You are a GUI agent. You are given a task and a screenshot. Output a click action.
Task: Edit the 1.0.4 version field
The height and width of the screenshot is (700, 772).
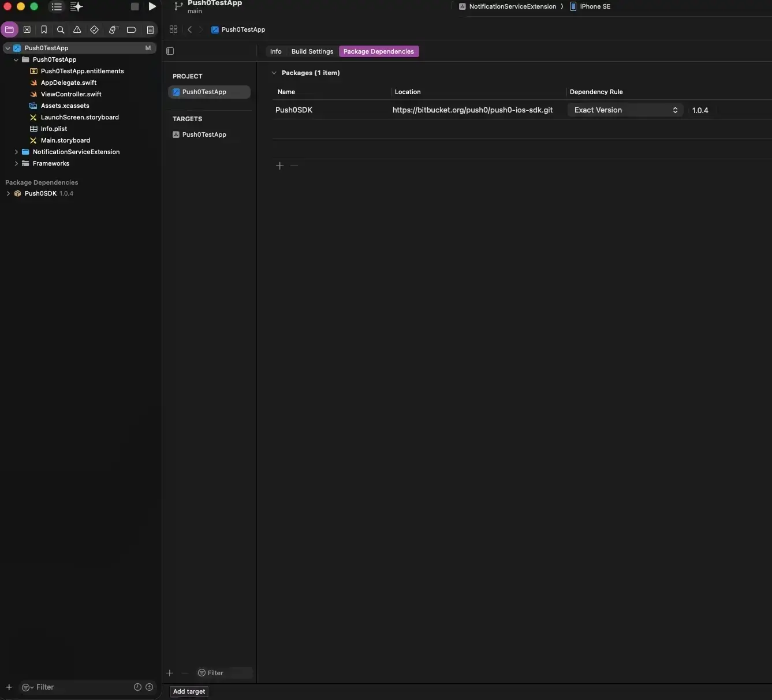tap(700, 110)
